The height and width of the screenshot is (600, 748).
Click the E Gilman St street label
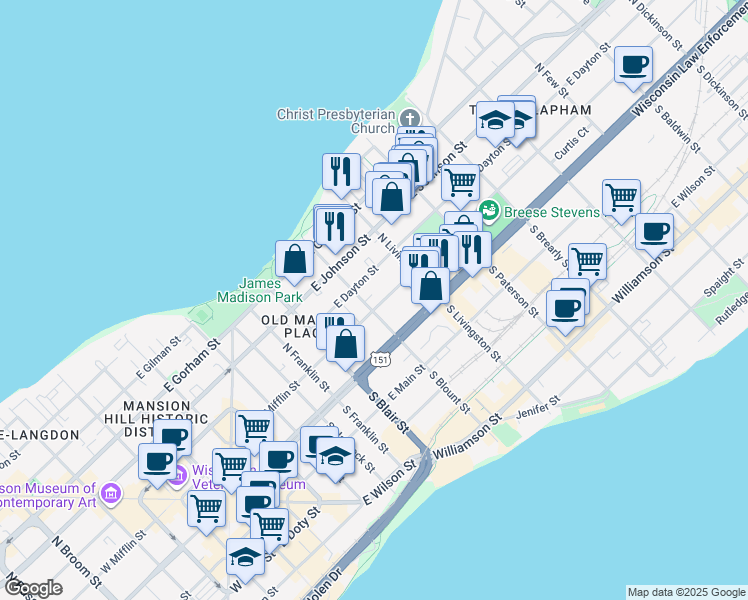158,358
